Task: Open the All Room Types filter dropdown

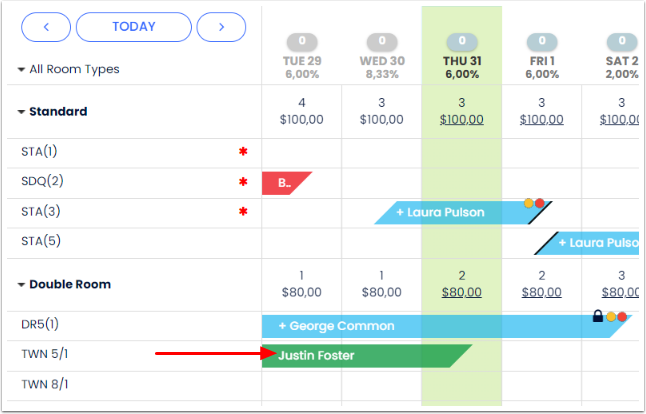Action: [68, 70]
